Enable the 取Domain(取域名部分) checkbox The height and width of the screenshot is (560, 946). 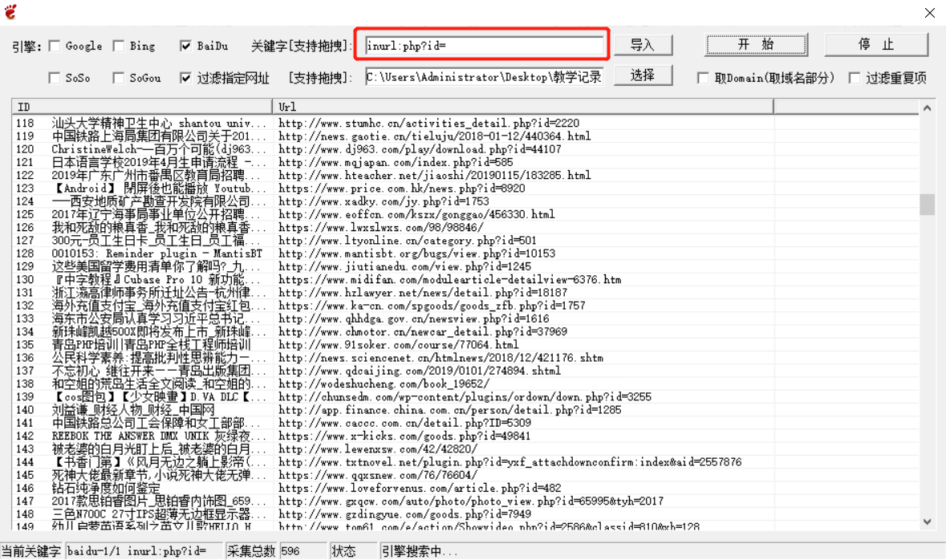[703, 78]
